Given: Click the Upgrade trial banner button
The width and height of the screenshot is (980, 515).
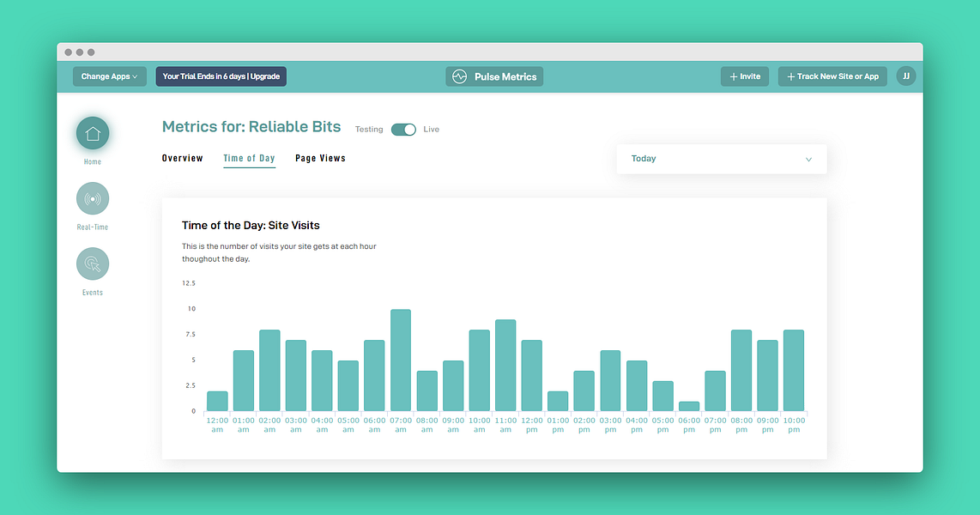Looking at the screenshot, I should pyautogui.click(x=220, y=76).
